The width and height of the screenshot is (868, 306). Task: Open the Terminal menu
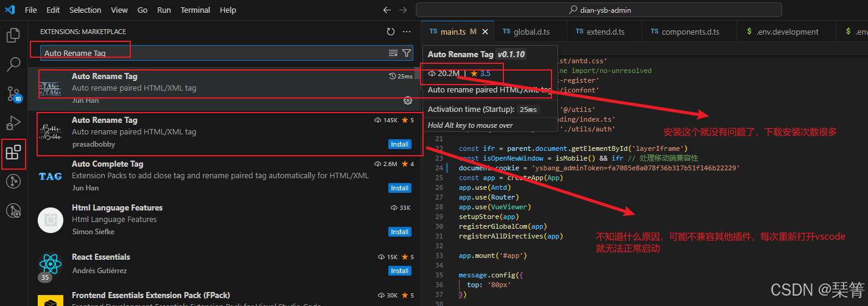click(195, 10)
